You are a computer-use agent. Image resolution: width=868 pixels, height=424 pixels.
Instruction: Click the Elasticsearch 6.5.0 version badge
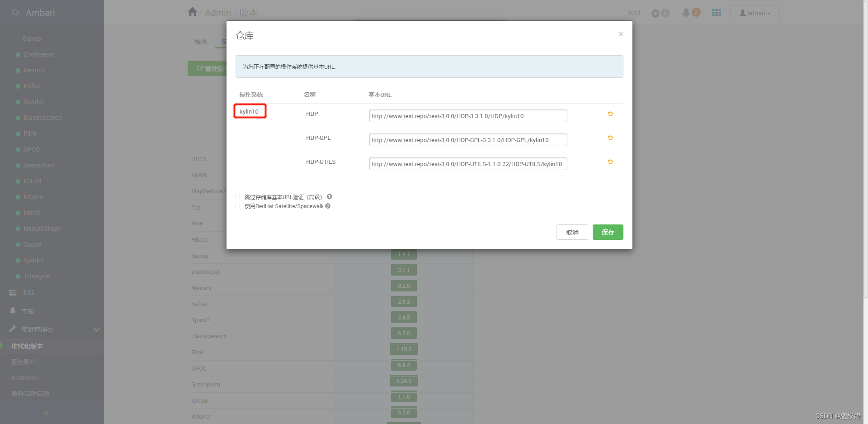point(404,333)
